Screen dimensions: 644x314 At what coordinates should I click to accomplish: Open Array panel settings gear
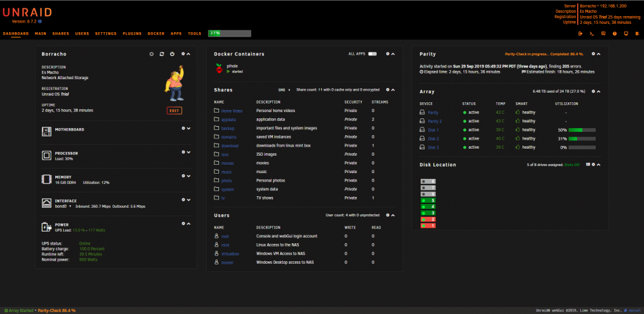point(594,91)
